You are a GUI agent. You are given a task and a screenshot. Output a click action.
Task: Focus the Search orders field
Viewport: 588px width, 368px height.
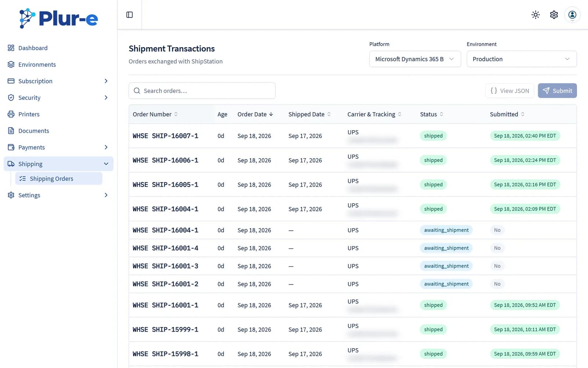coord(202,91)
